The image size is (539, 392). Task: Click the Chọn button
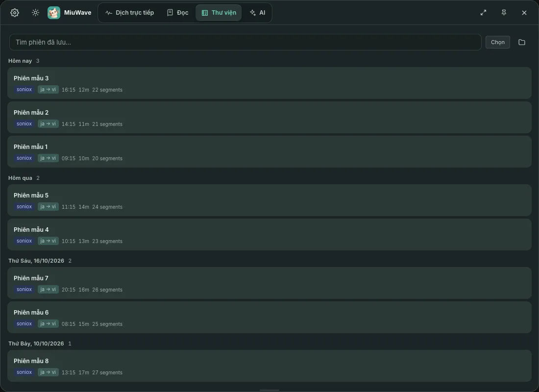pyautogui.click(x=498, y=42)
